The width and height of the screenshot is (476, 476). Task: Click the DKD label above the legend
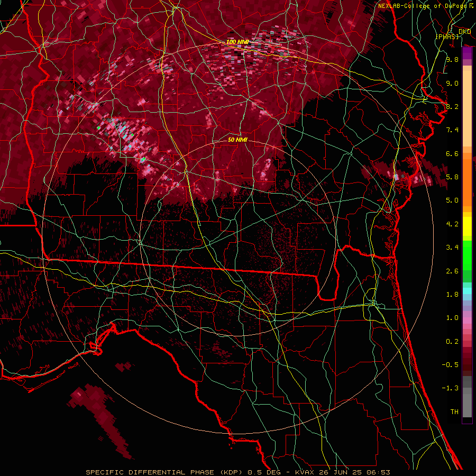pyautogui.click(x=464, y=31)
